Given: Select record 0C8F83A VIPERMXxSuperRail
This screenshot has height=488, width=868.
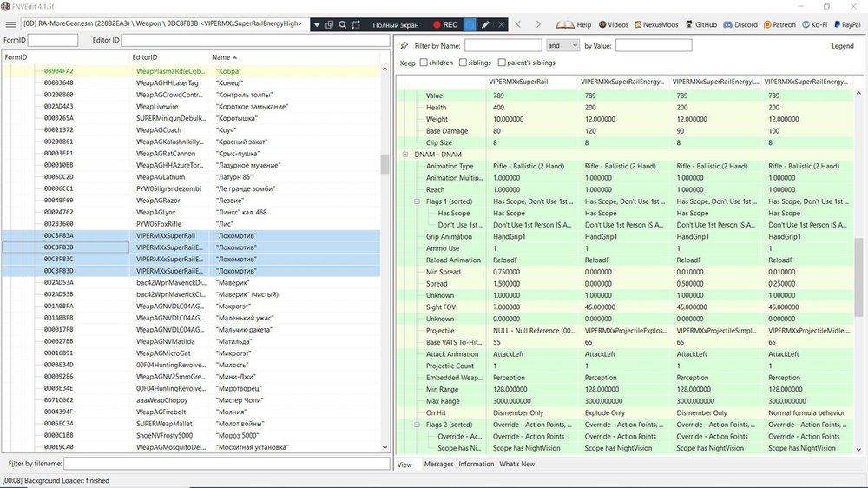Looking at the screenshot, I should 191,236.
